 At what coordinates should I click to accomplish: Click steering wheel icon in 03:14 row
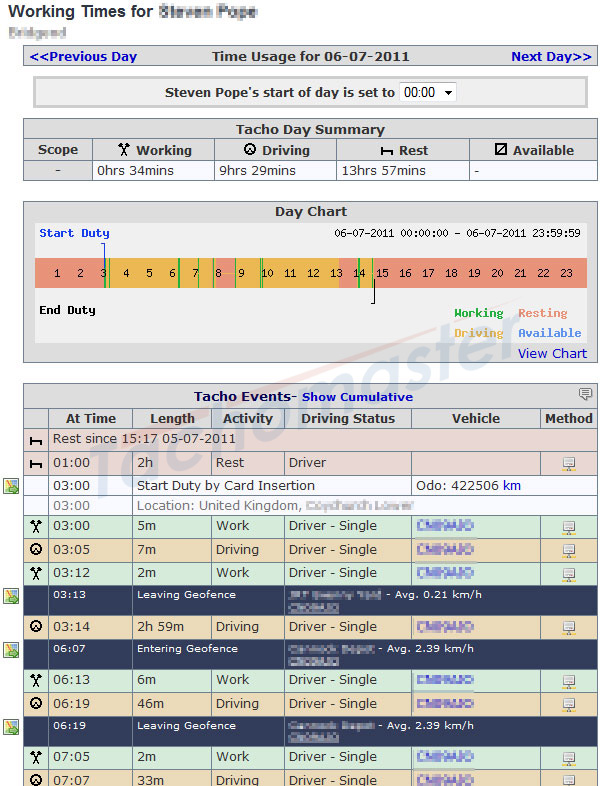pyautogui.click(x=36, y=626)
